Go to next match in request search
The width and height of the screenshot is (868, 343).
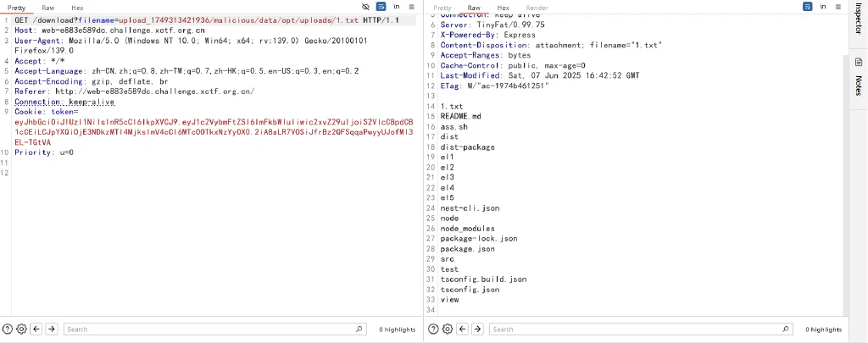click(x=52, y=329)
